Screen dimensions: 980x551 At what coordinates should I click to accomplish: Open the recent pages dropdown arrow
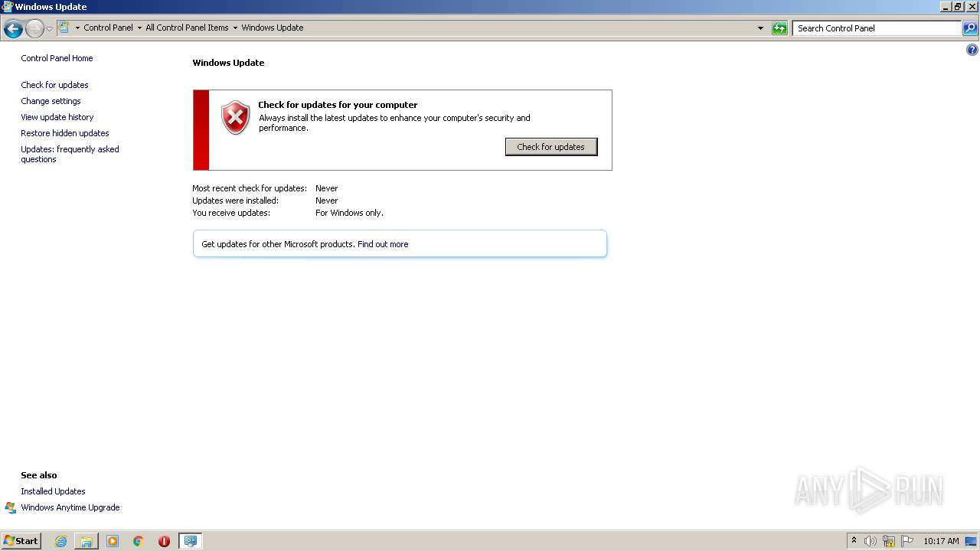(49, 29)
